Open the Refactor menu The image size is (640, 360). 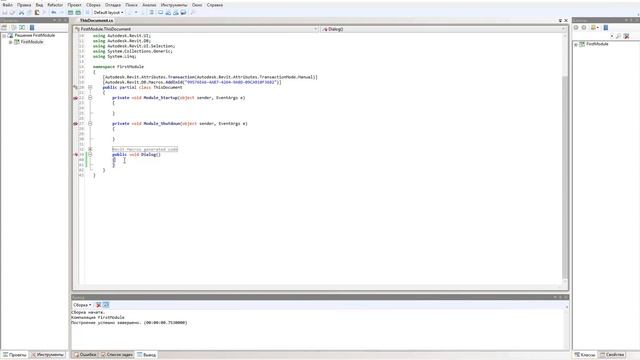click(55, 5)
